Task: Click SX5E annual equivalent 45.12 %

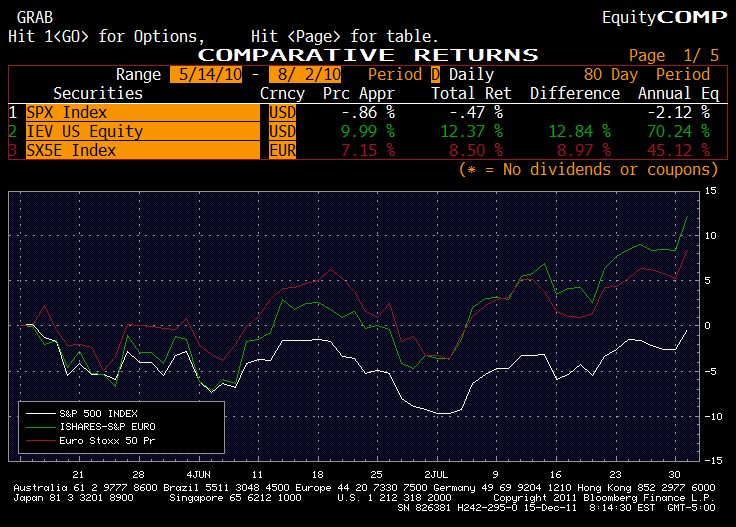Action: click(x=679, y=151)
